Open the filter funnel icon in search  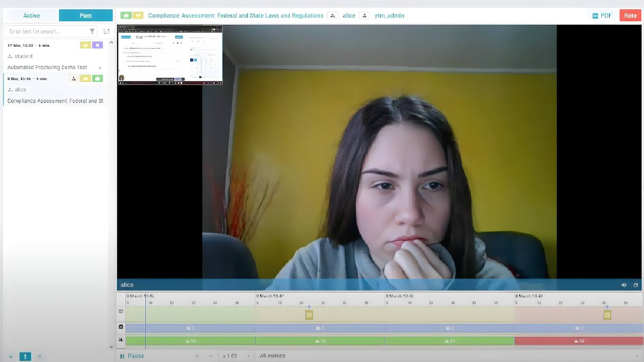92,32
